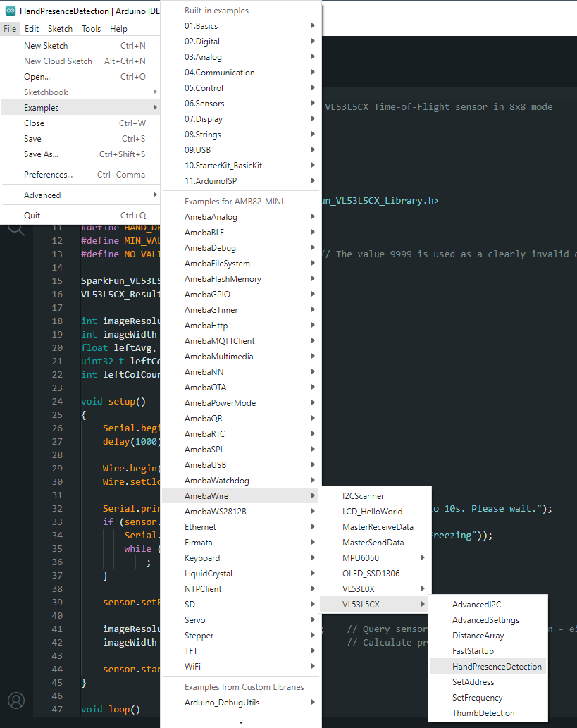This screenshot has width=577, height=728.
Task: Open the Sketch menu
Action: pyautogui.click(x=60, y=29)
